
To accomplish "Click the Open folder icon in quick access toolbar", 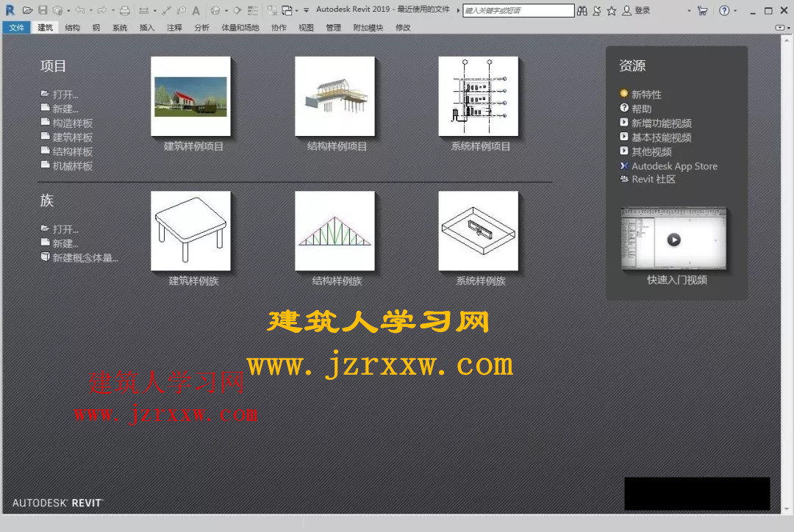I will 27,10.
